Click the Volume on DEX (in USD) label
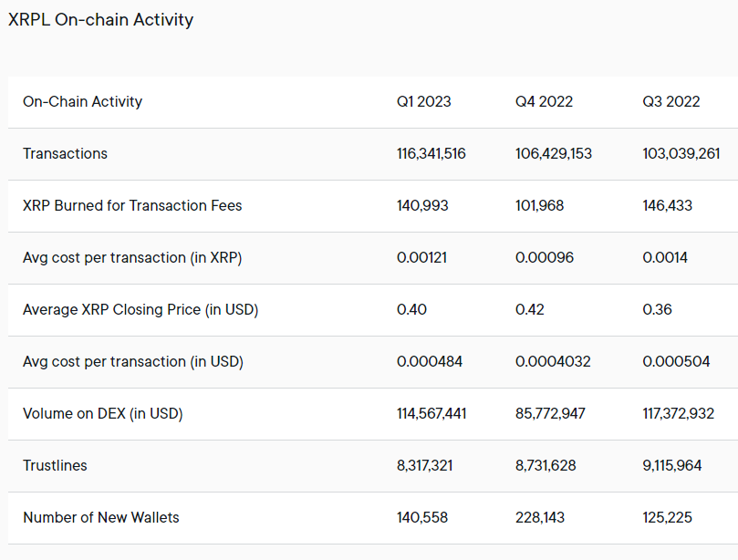 [102, 414]
